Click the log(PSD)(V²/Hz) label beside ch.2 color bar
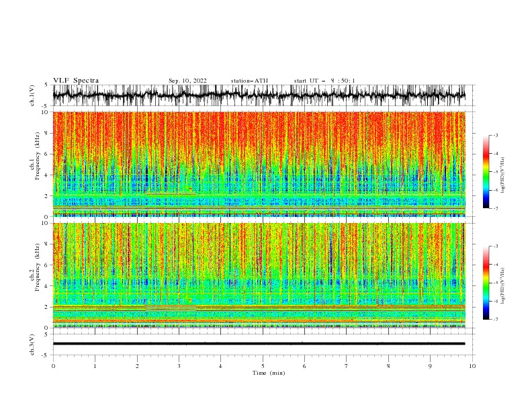 pyautogui.click(x=503, y=286)
